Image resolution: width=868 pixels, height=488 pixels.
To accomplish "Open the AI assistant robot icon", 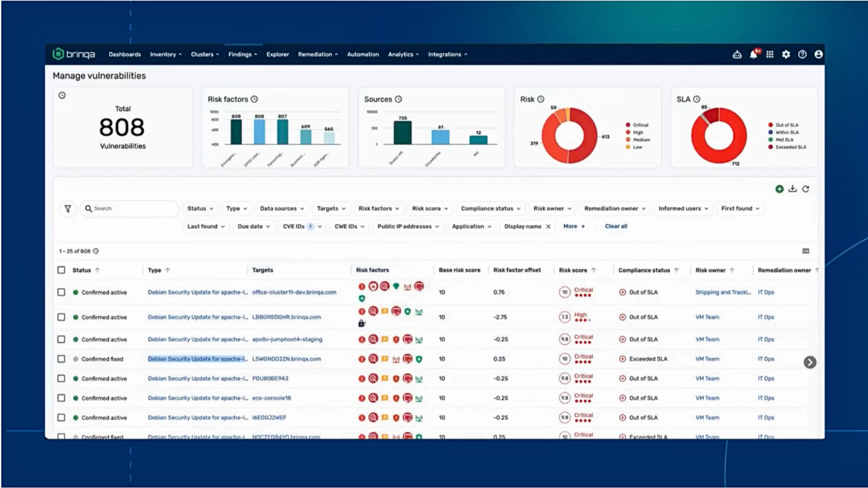I will [x=737, y=54].
